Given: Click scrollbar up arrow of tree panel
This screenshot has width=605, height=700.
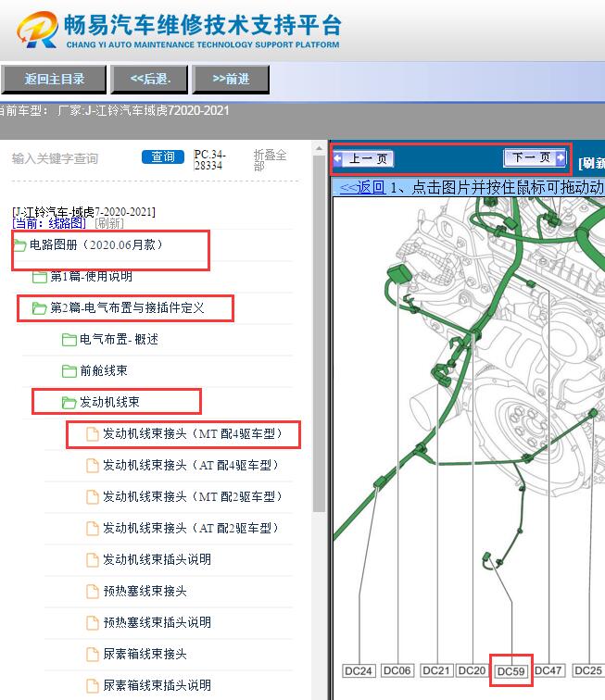Looking at the screenshot, I should 319,148.
